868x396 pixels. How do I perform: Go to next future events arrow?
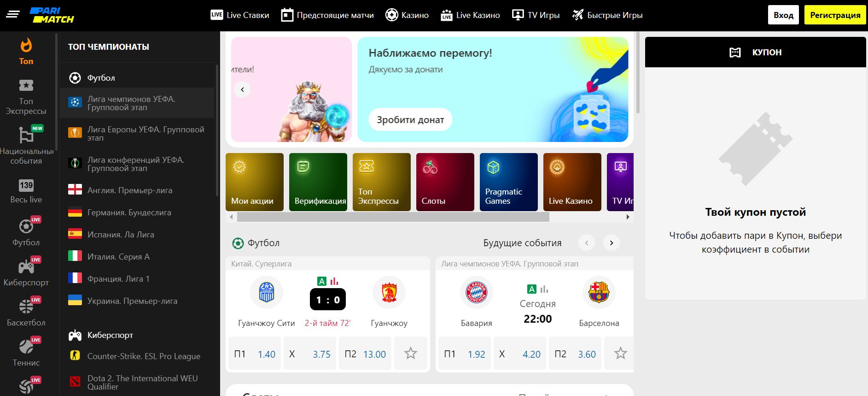[x=611, y=242]
